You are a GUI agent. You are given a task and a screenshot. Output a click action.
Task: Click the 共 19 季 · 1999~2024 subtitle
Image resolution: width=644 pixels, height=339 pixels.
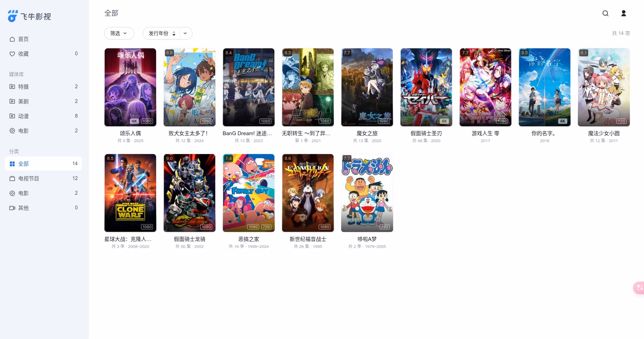248,247
